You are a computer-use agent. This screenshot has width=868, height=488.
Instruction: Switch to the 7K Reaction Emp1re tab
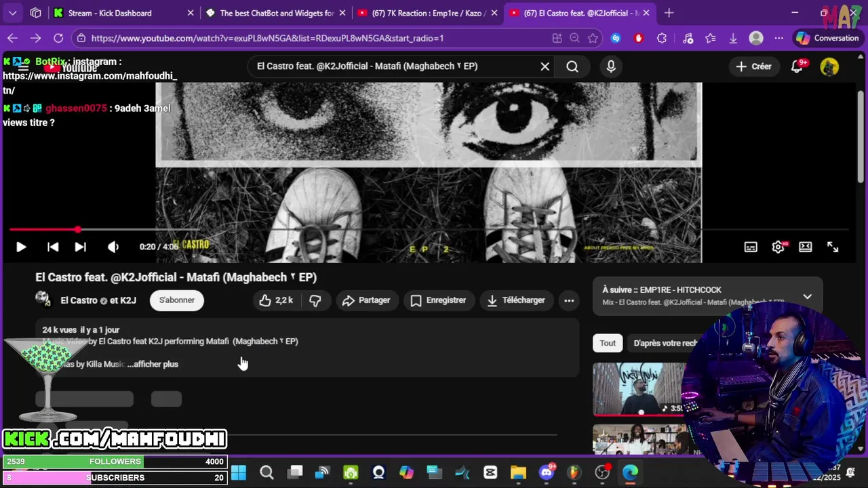(x=429, y=13)
